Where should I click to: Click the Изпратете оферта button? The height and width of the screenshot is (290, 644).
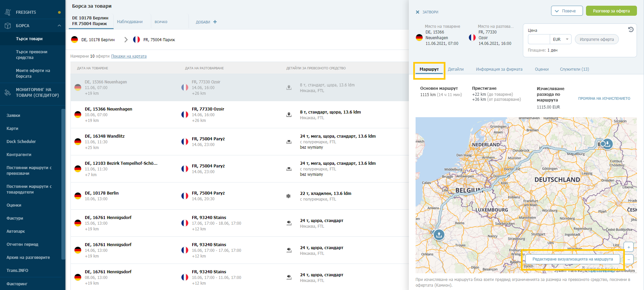point(597,40)
